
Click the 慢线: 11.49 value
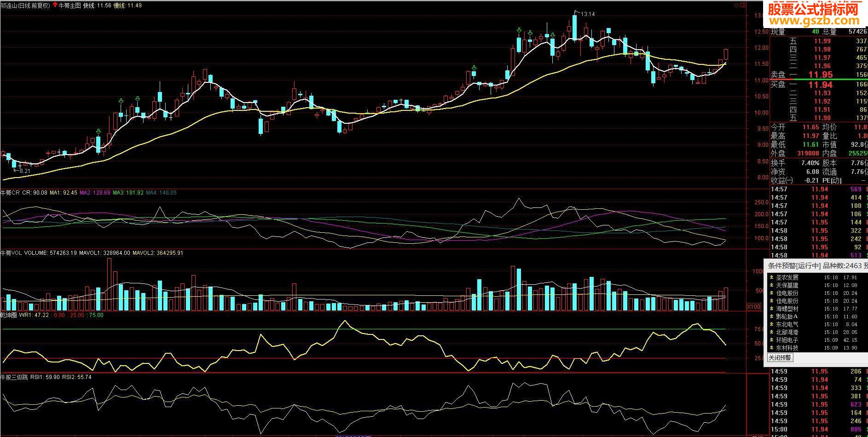[127, 6]
